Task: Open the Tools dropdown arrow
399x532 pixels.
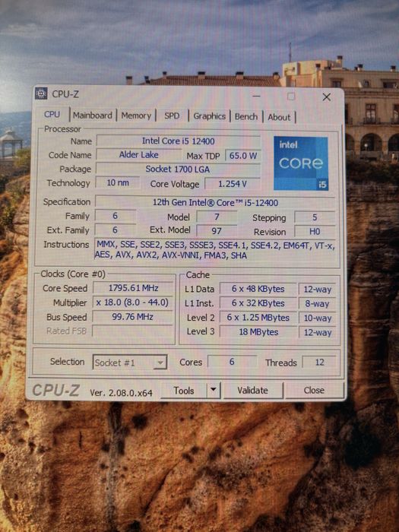Action: click(214, 390)
